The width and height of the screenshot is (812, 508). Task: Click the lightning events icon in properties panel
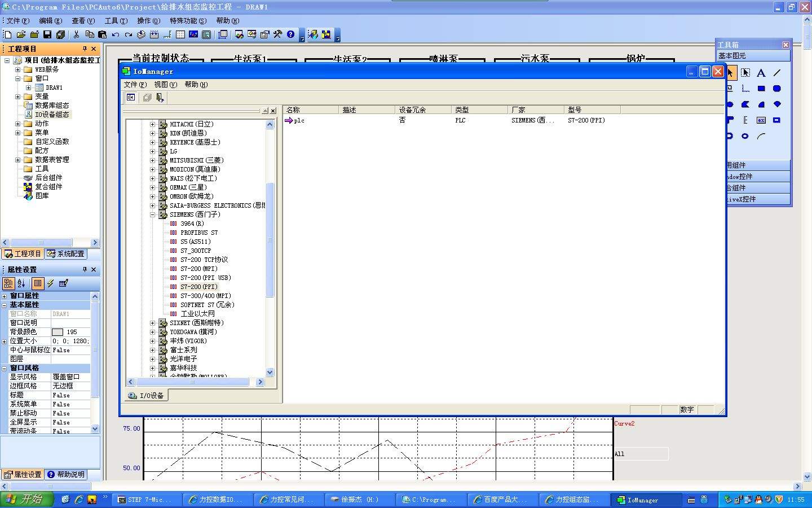[x=51, y=283]
